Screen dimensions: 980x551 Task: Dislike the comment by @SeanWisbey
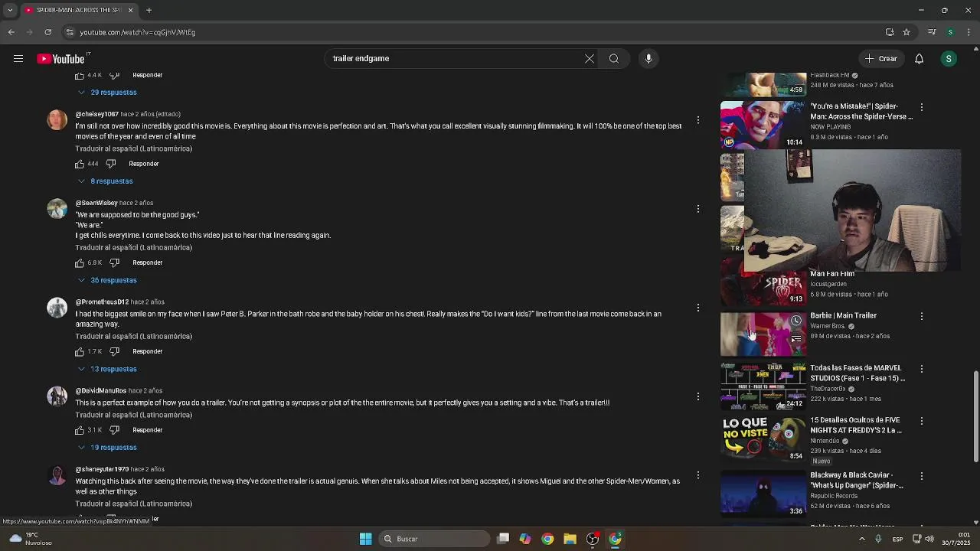click(x=114, y=262)
